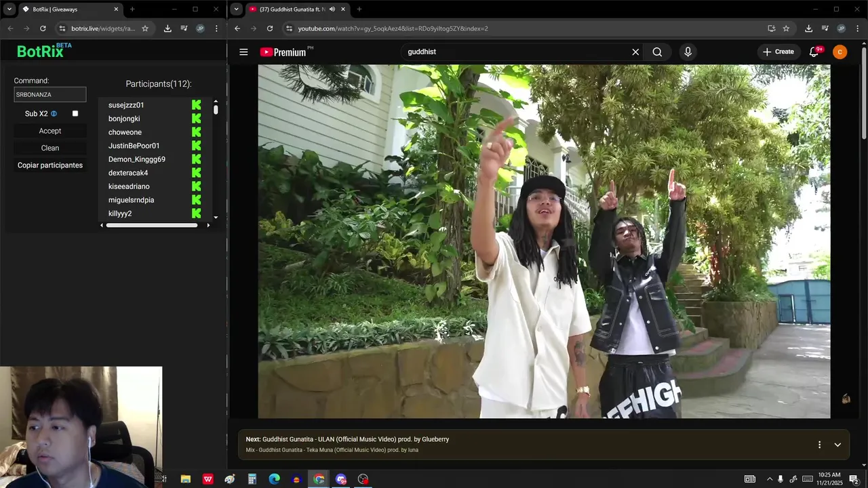Open YouTube notifications bell

(x=814, y=52)
